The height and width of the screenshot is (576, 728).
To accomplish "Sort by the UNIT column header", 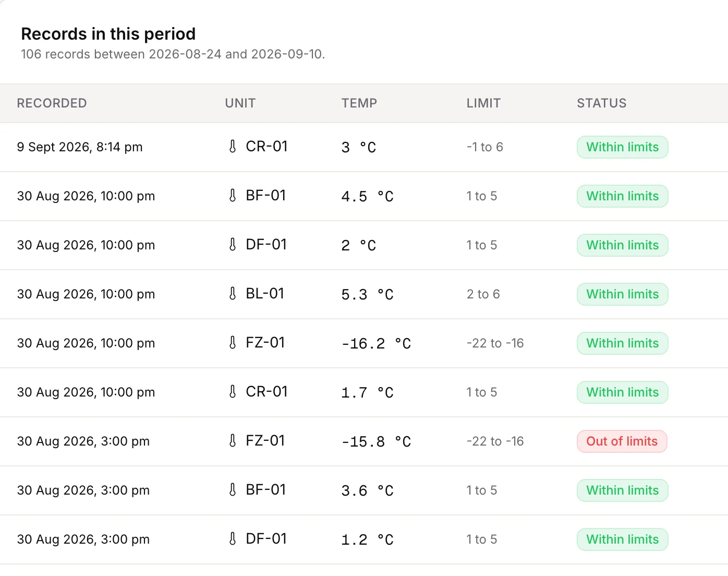I will (240, 103).
